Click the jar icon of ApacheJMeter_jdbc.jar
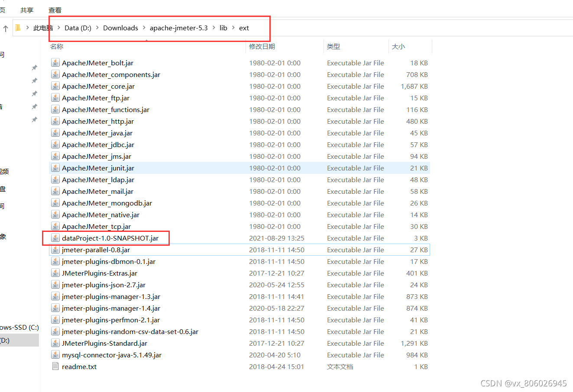Image resolution: width=573 pixels, height=392 pixels. click(55, 145)
